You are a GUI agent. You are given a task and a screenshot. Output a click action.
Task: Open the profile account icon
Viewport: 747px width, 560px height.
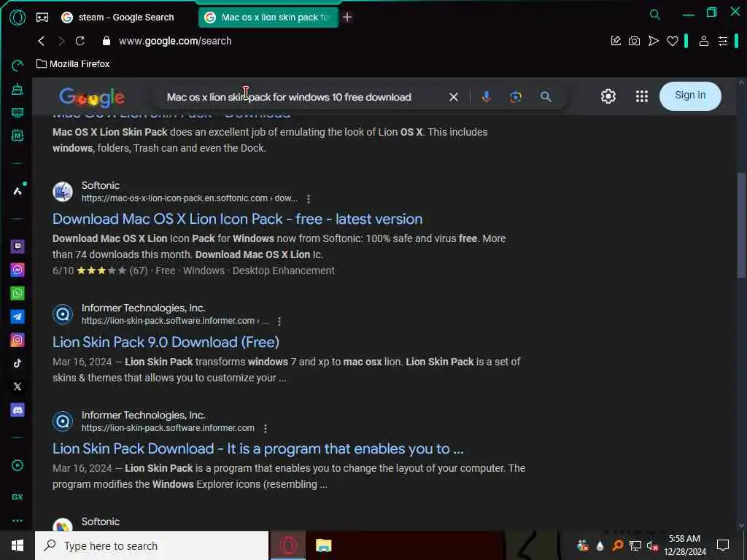point(704,41)
